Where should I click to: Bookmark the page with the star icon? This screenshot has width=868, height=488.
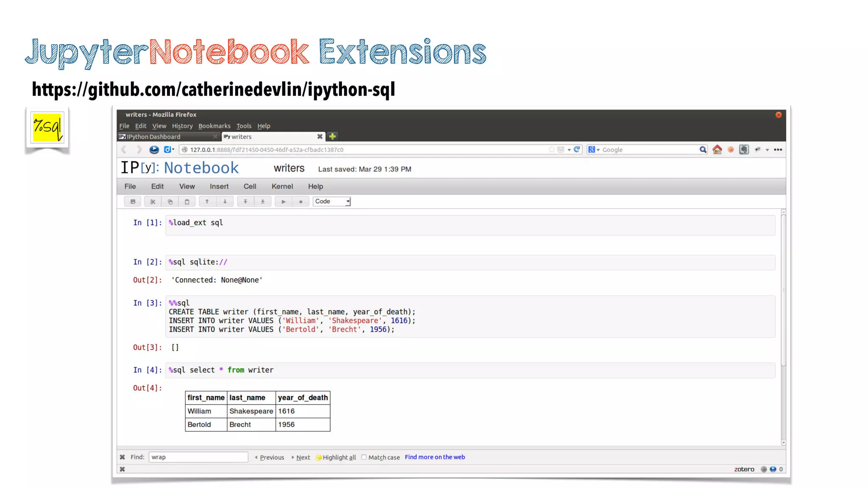coord(551,150)
